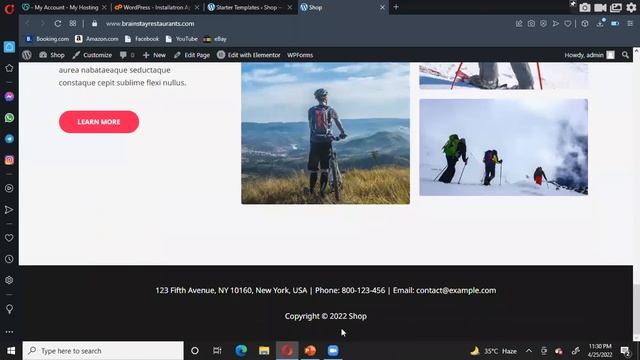Open Telegram in the Opera sidebar

(9, 139)
